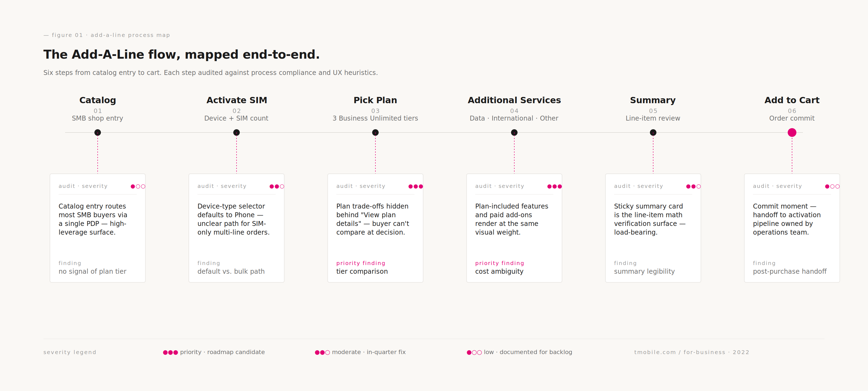
Task: Toggle the low severity legend marker
Action: click(x=473, y=352)
